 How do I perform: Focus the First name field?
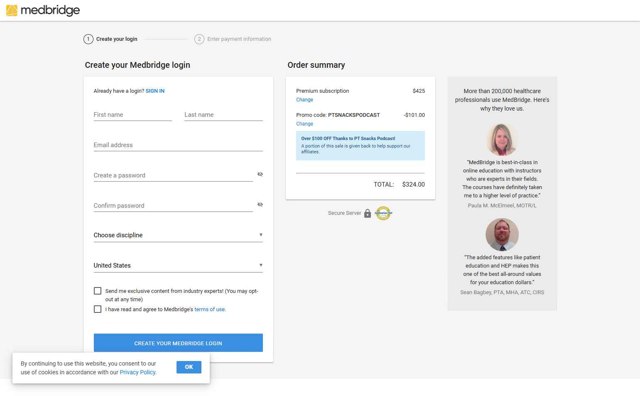133,115
